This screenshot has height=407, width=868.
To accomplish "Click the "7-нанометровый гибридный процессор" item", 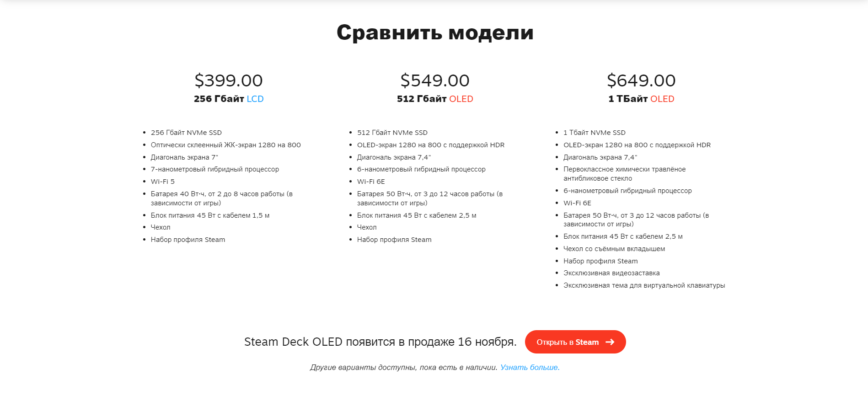I will click(x=215, y=169).
